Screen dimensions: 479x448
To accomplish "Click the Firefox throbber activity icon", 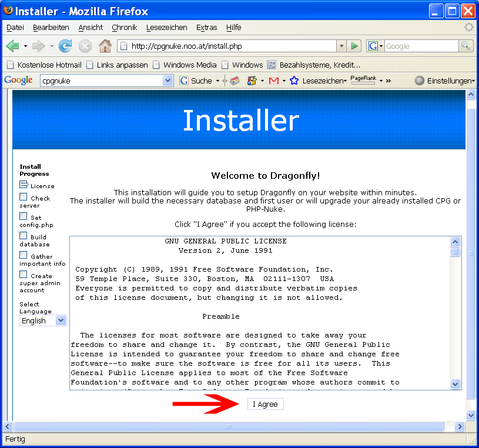I will (x=469, y=27).
